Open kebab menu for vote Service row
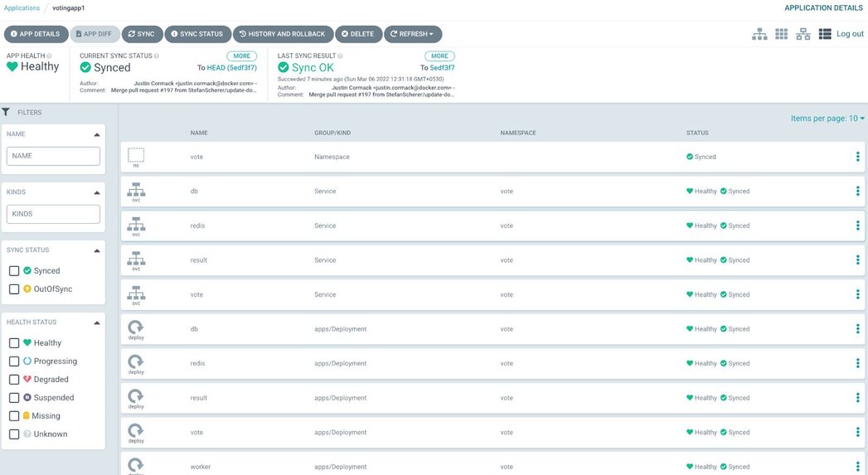This screenshot has width=868, height=475. [857, 294]
